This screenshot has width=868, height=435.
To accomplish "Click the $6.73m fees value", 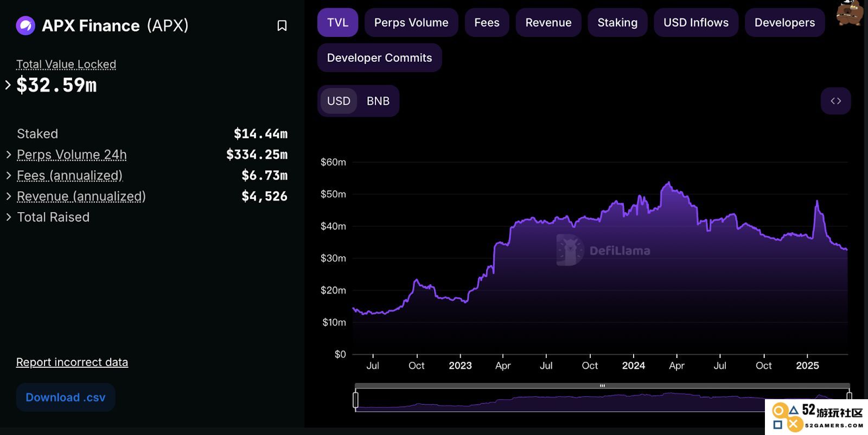I will pyautogui.click(x=265, y=175).
